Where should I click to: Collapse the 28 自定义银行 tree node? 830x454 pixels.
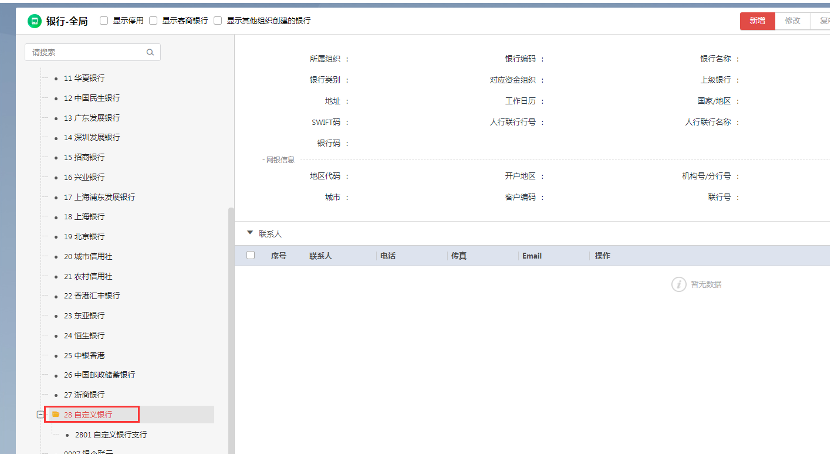coord(40,414)
